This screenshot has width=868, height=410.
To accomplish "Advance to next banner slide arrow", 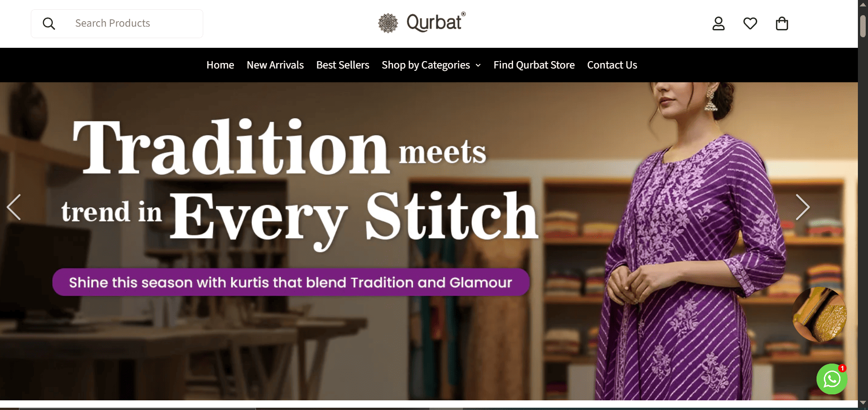I will [x=802, y=207].
